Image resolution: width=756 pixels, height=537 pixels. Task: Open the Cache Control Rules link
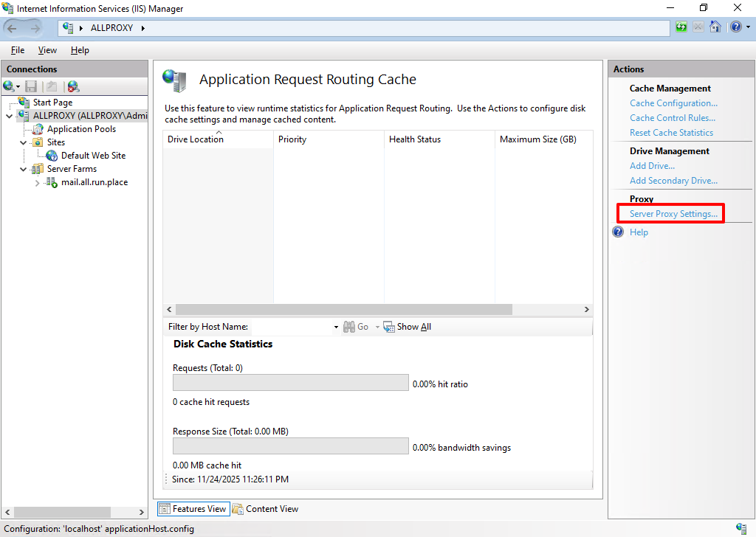(673, 118)
